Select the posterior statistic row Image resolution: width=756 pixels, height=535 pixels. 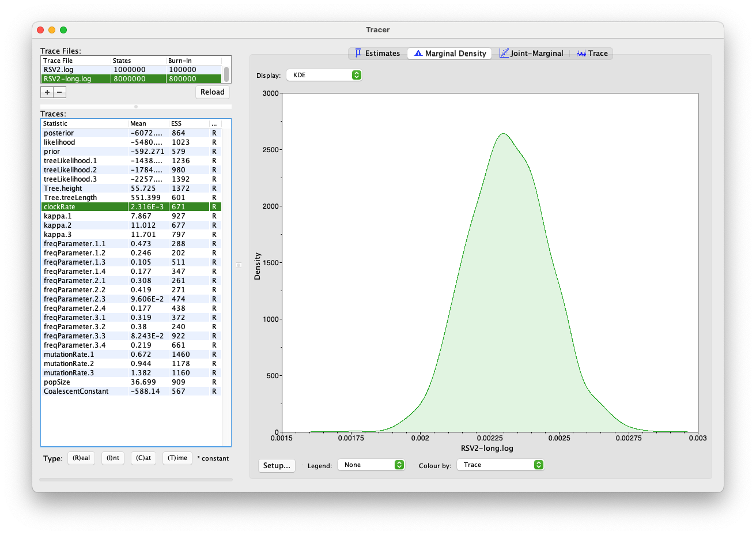[x=131, y=133]
